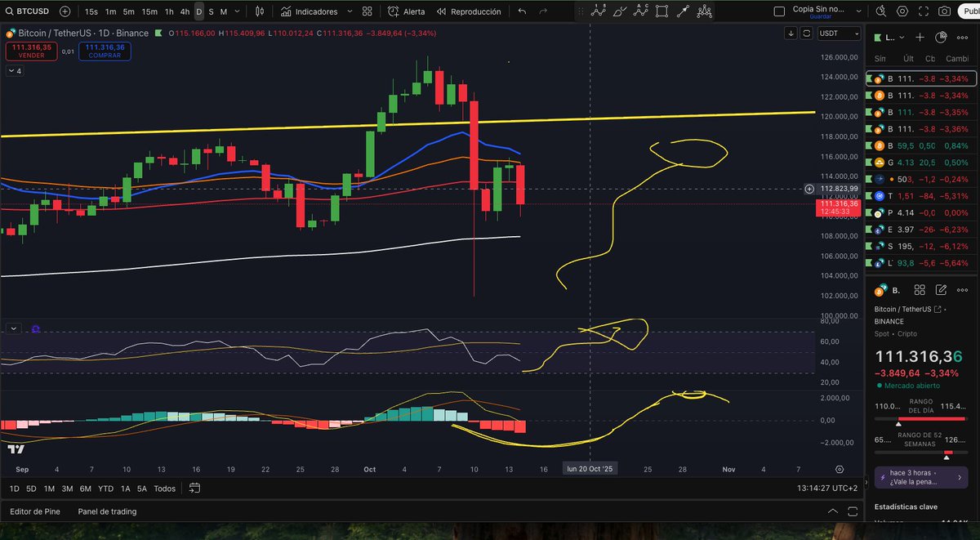Screen dimensions: 980x540
Task: Select watchlist row with -6,23% change
Action: point(921,230)
